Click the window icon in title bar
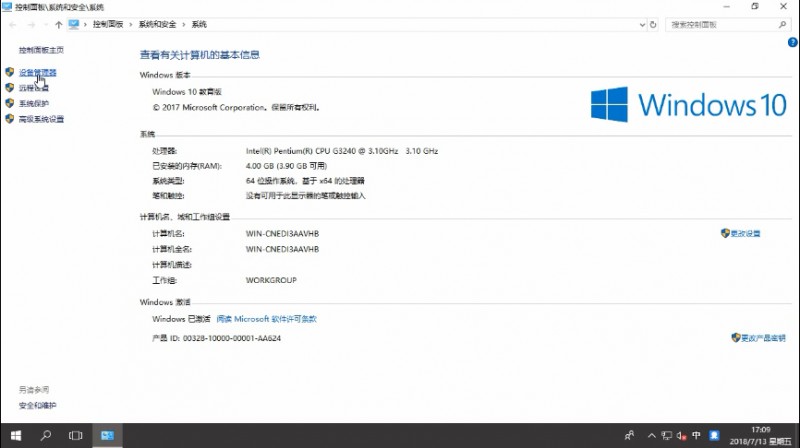Screen dimensions: 800x448 [7, 7]
